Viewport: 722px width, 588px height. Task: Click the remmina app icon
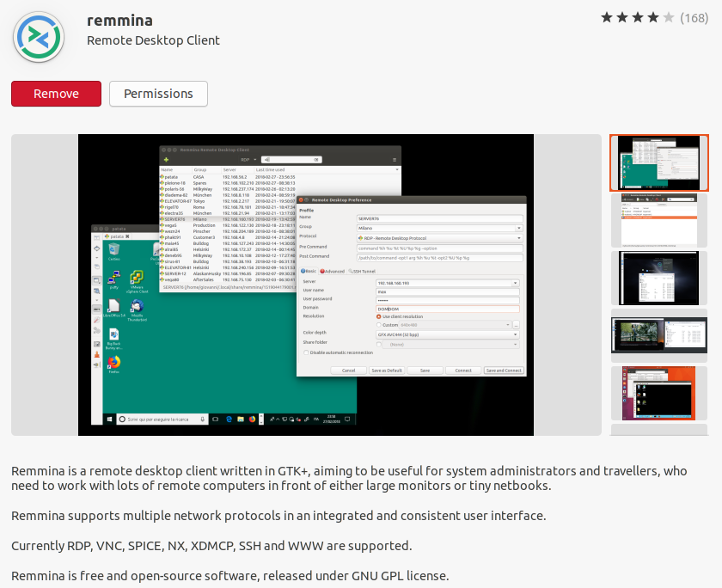click(39, 37)
